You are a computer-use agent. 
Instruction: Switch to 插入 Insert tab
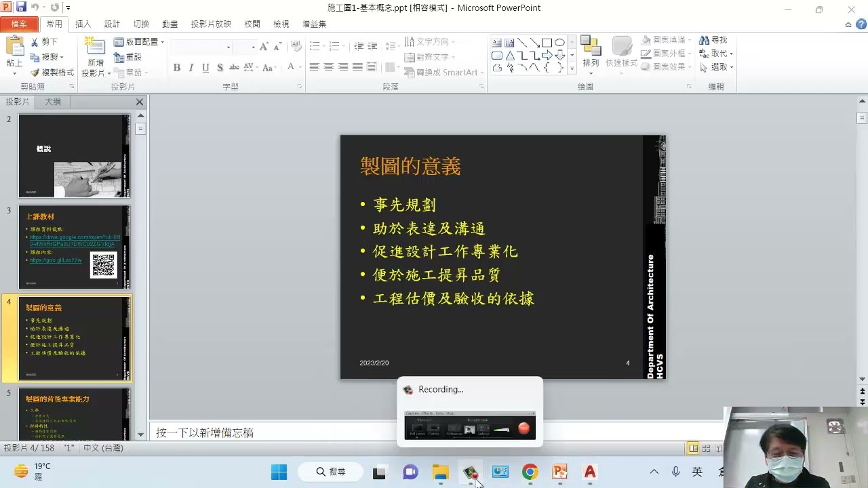coord(83,24)
